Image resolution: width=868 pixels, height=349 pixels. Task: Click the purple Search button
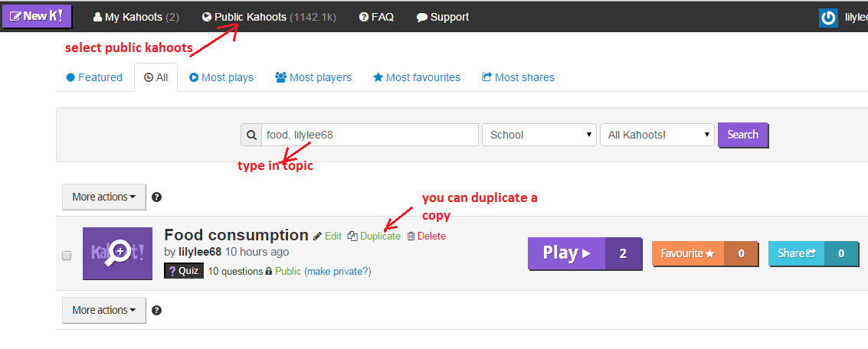743,135
